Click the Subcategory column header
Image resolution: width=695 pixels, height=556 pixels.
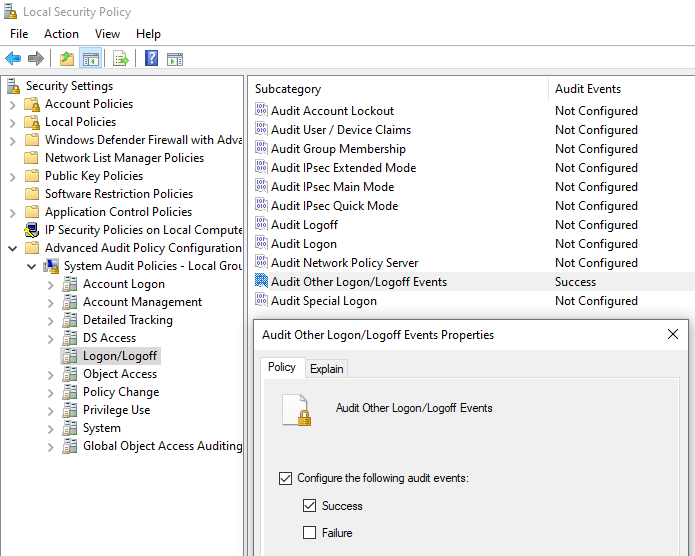point(288,89)
